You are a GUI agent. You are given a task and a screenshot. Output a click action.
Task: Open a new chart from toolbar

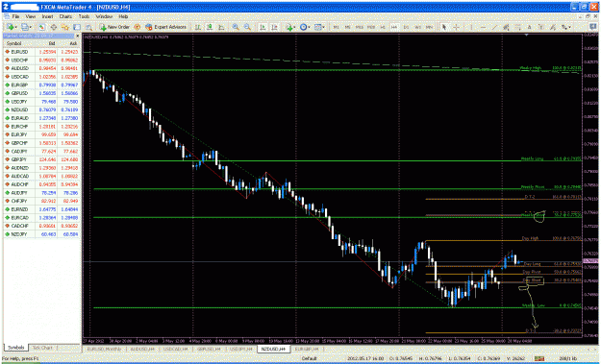point(11,27)
